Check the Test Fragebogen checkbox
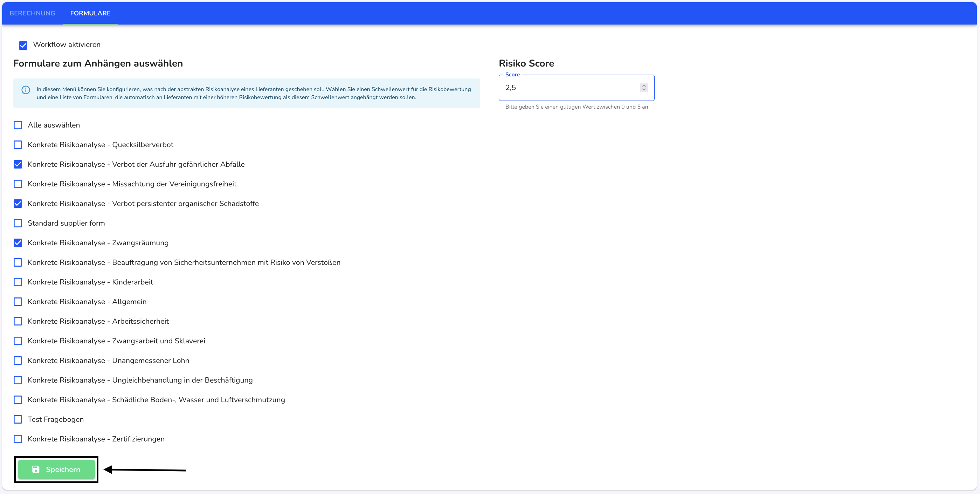Screen dimensions: 980x494 (x=18, y=419)
